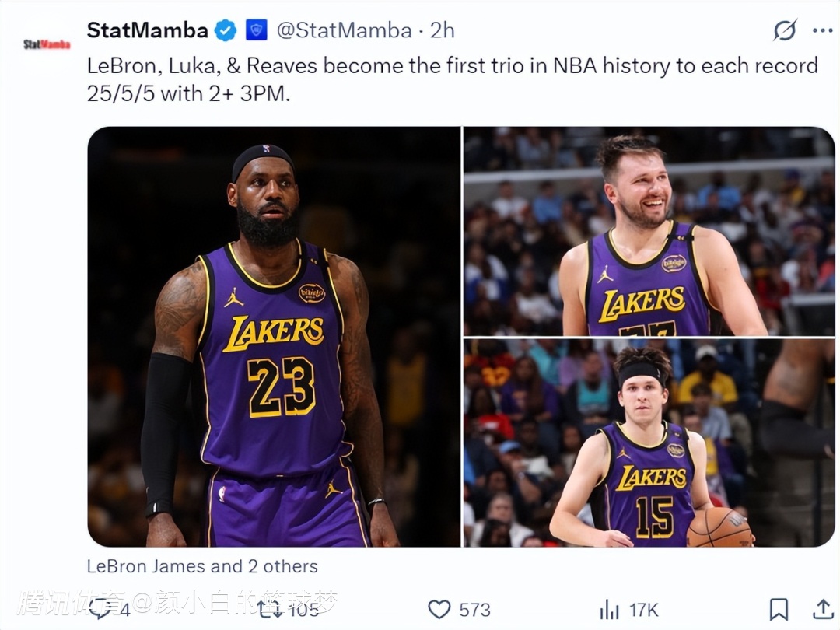
Task: Open the StatMamba profile avatar
Action: (x=47, y=44)
